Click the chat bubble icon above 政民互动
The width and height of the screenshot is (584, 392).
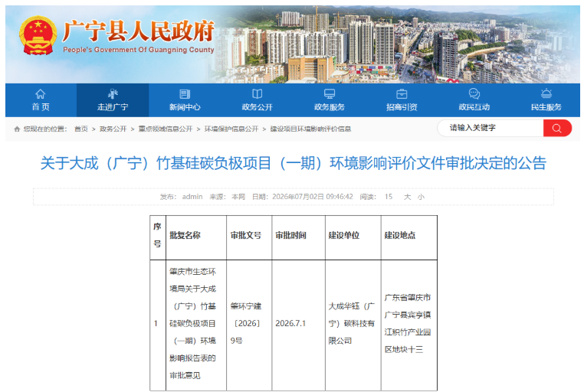click(474, 93)
